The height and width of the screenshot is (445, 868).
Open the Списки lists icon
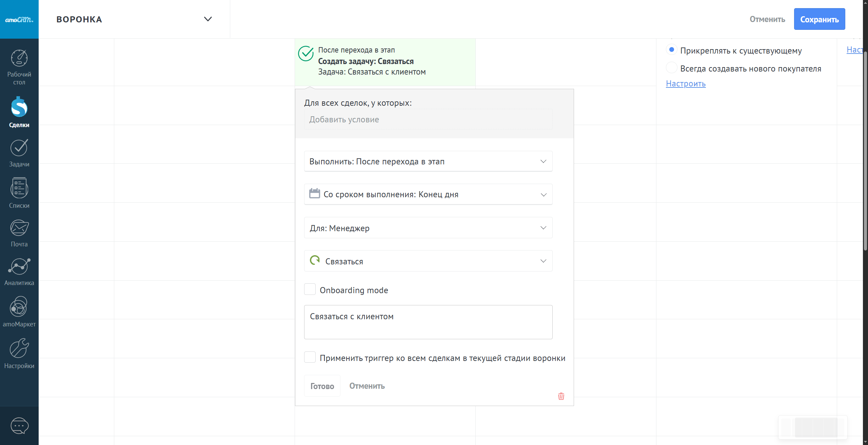tap(19, 188)
